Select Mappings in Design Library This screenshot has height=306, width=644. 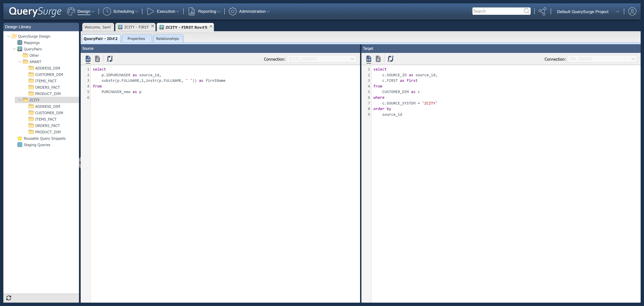(32, 42)
